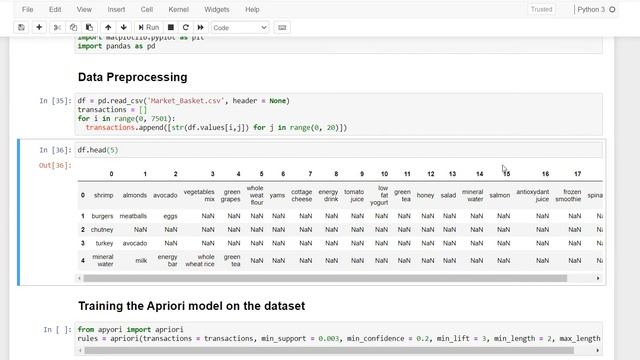640x360 pixels.
Task: Click the 'eggs' table cell
Action: (170, 216)
